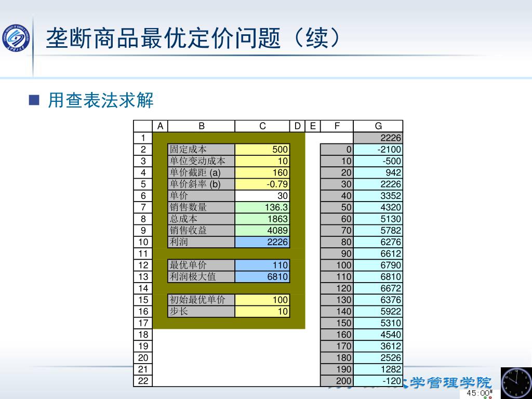Click the bullet text 用查表法求解
532x399 pixels.
coord(101,100)
